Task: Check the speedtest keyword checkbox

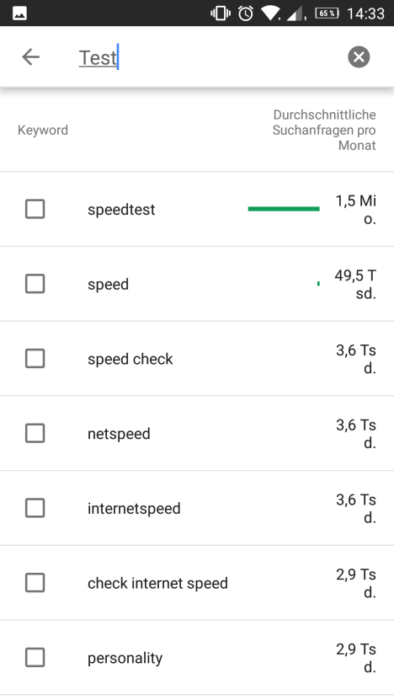Action: click(35, 209)
